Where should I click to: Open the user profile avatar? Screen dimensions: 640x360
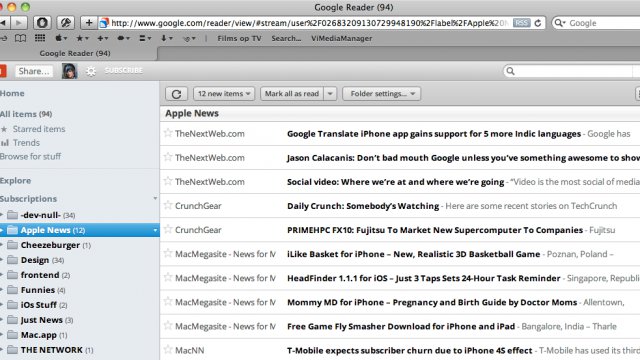click(69, 71)
